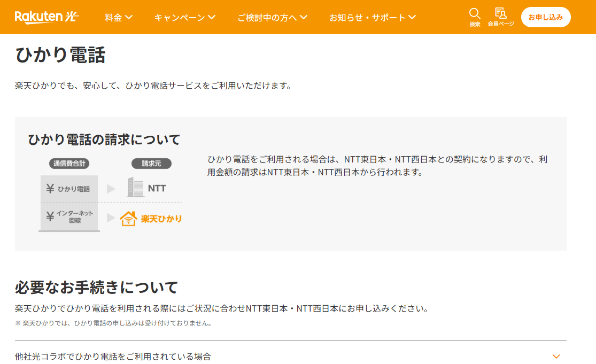Click the 通信費合計 label badge
Viewport: 596px width, 364px height.
pyautogui.click(x=69, y=164)
